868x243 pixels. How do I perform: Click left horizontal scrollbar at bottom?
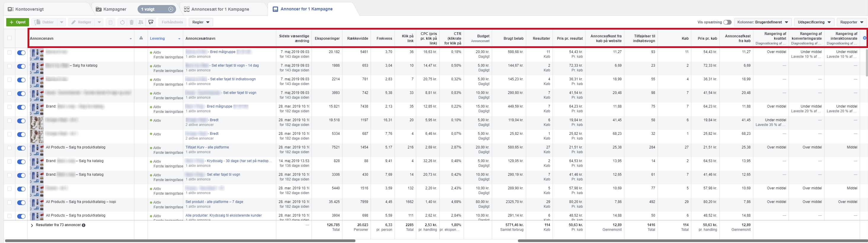point(180,241)
